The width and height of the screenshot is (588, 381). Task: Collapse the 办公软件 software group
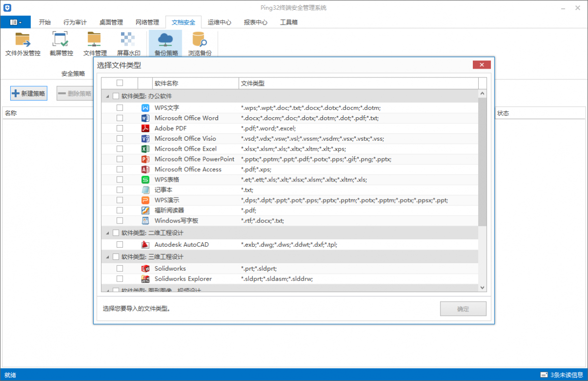click(108, 97)
